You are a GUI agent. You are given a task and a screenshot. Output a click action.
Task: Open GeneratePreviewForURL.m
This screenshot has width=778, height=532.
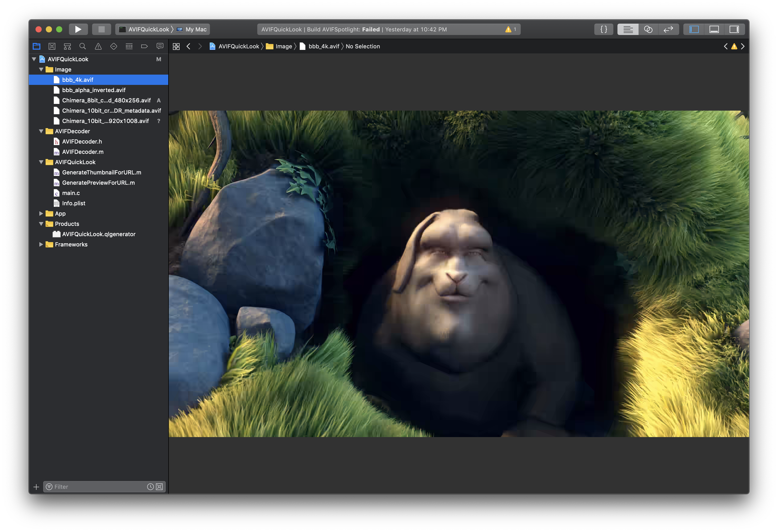[x=99, y=183]
